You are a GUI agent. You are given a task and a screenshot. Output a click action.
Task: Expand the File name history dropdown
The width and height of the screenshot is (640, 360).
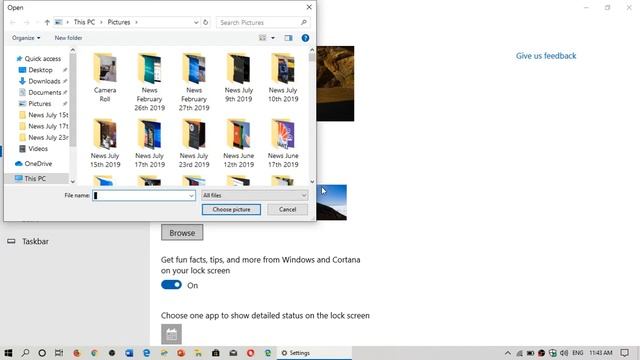pyautogui.click(x=191, y=196)
